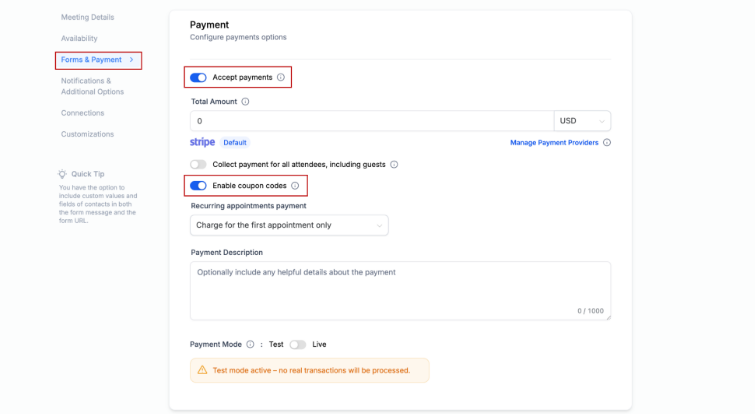Toggle the Accept payments switch

(x=198, y=77)
